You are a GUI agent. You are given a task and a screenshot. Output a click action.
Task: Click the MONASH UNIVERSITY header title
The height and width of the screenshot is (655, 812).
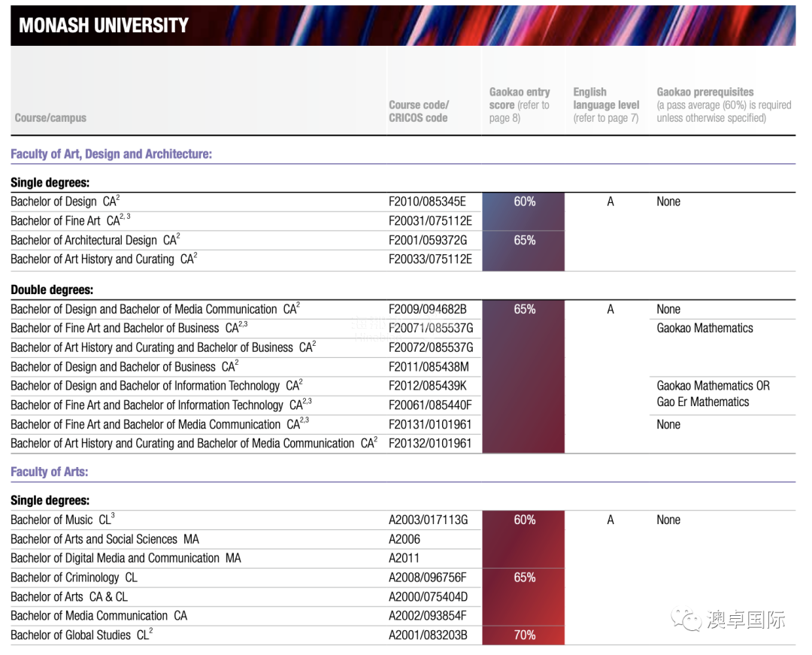tap(104, 26)
